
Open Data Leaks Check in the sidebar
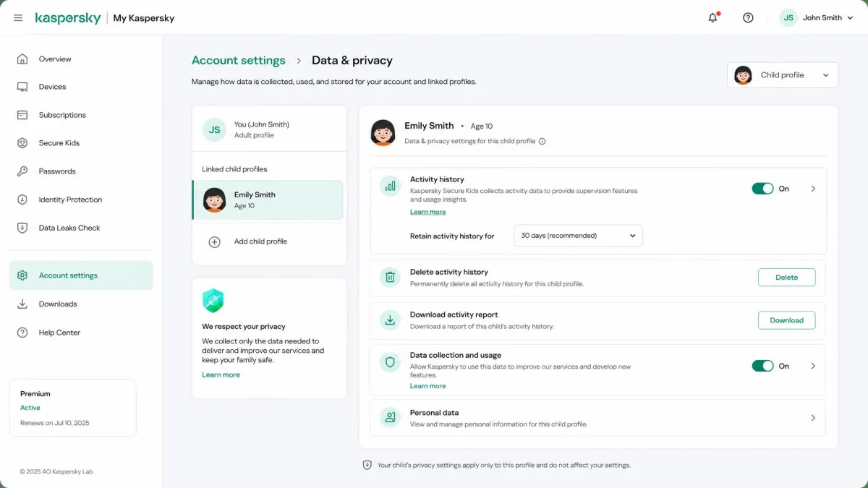click(81, 228)
